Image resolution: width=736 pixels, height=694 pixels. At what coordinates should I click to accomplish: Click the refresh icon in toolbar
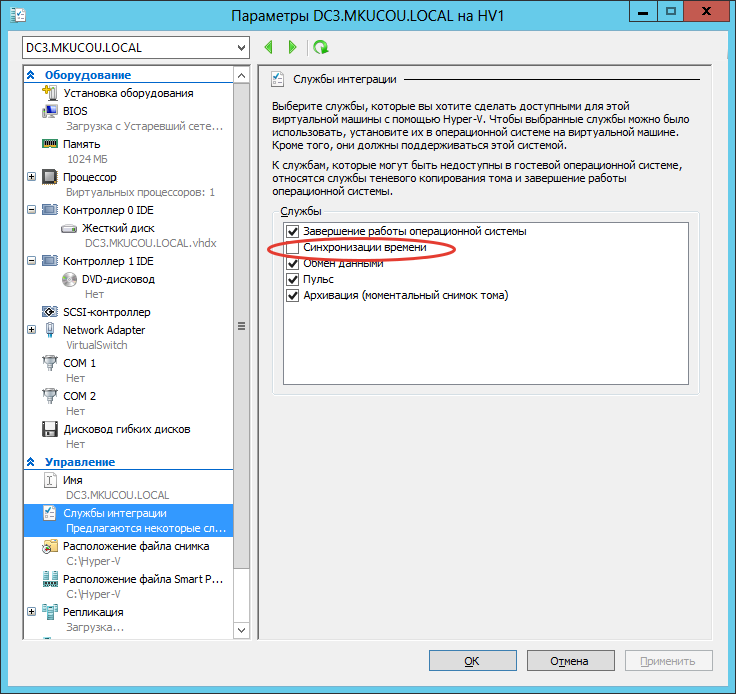point(320,47)
